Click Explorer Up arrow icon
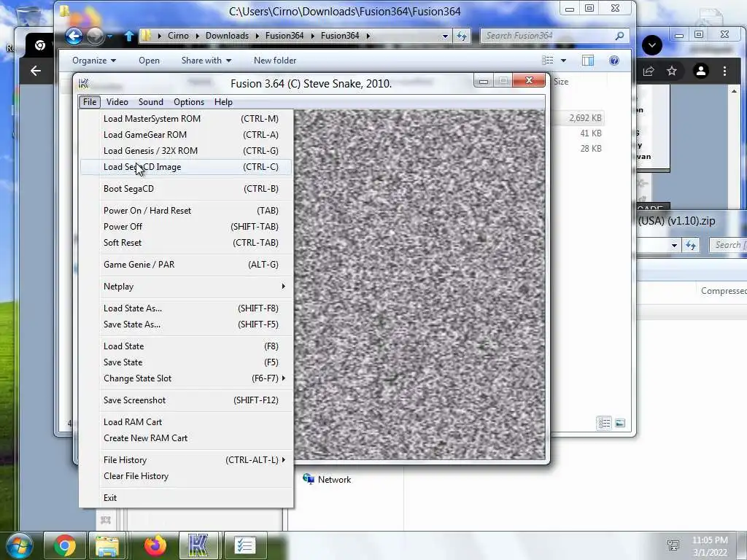Image resolution: width=747 pixels, height=560 pixels. coord(128,36)
